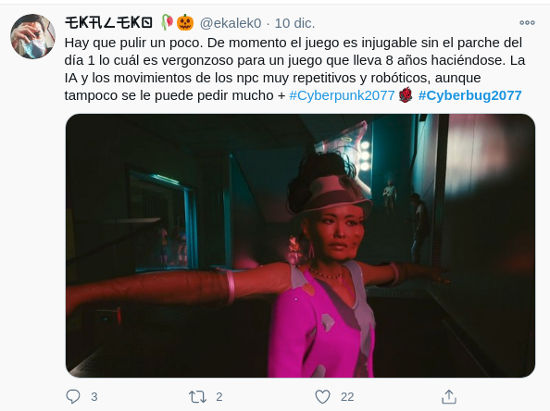Click the share upload icon
Image resolution: width=550 pixels, height=411 pixels.
(x=449, y=397)
